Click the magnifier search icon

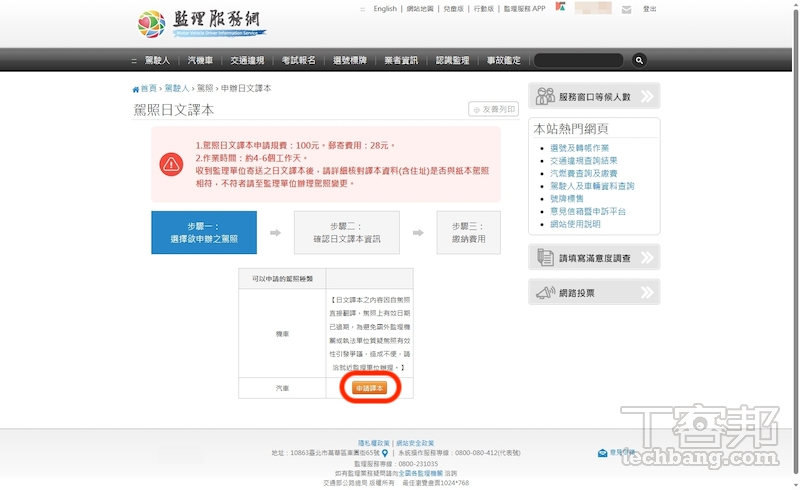coord(639,60)
